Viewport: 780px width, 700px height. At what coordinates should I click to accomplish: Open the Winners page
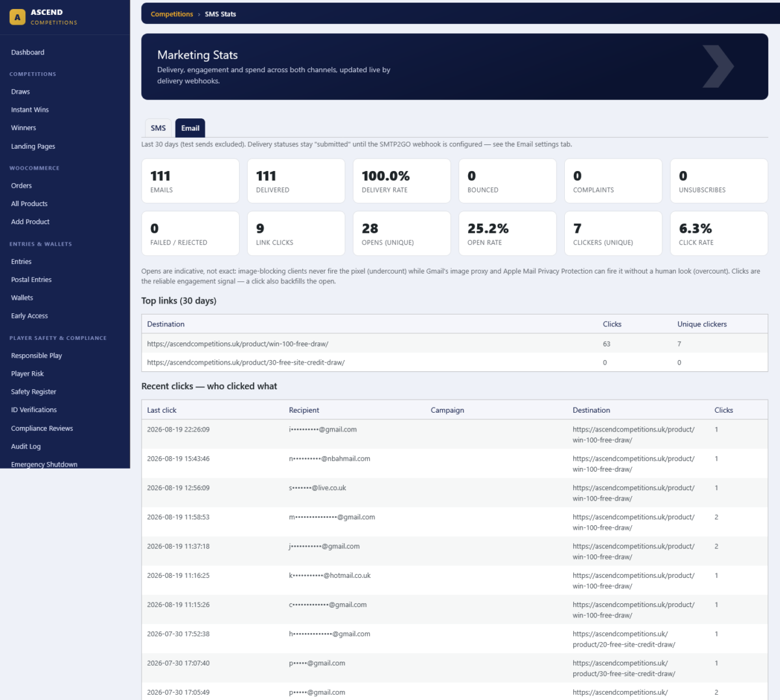[23, 128]
